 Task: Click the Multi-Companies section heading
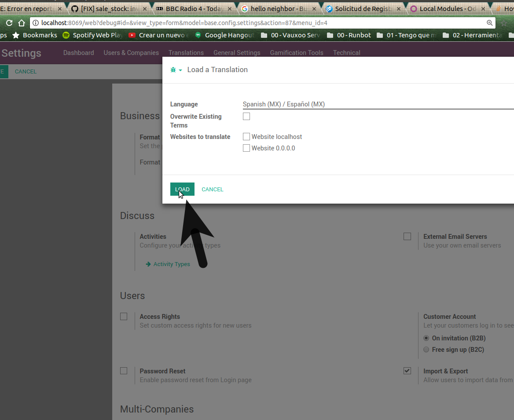click(157, 409)
